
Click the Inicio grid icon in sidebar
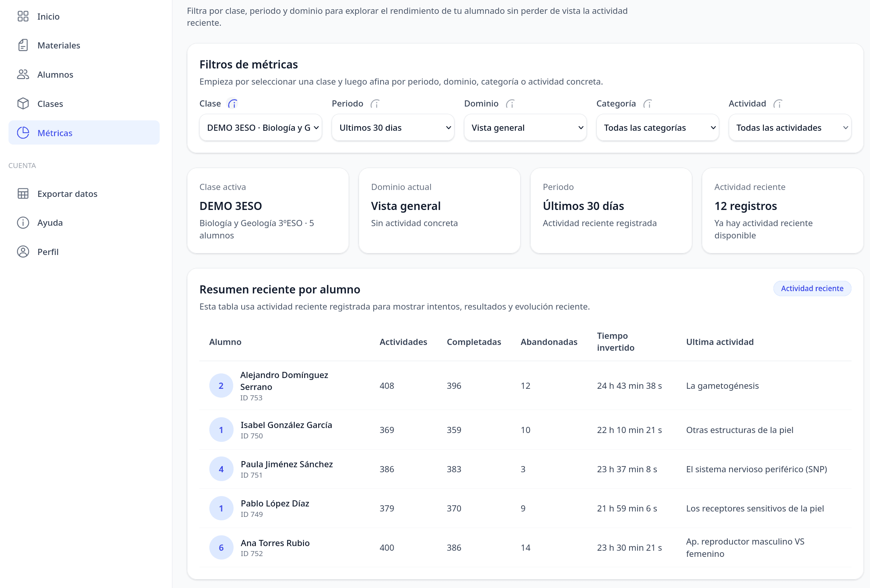tap(23, 16)
